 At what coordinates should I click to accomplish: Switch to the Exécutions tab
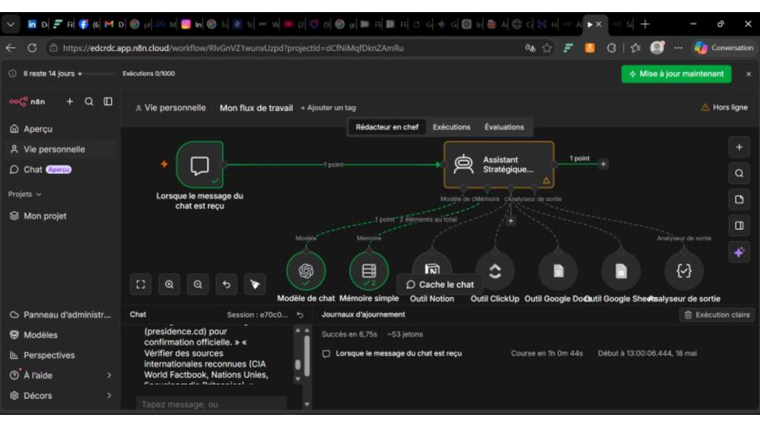click(451, 127)
